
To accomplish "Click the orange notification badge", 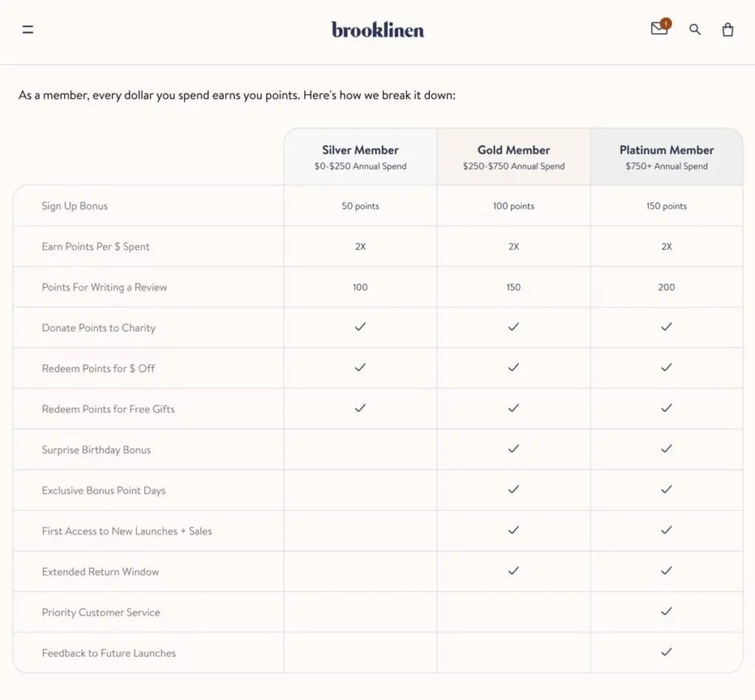I will click(x=666, y=24).
